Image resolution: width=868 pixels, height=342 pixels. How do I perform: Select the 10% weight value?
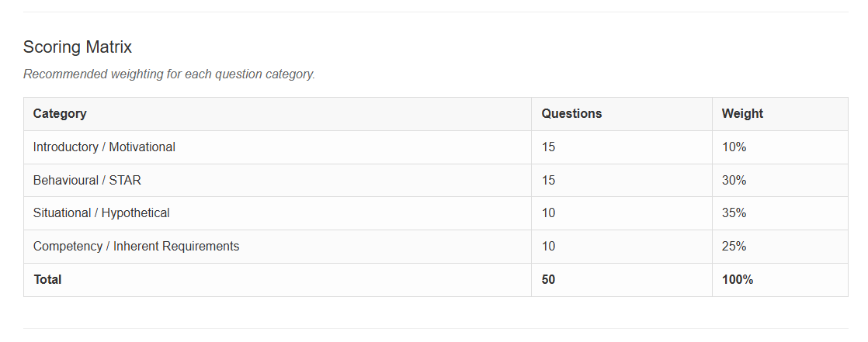tap(780, 147)
